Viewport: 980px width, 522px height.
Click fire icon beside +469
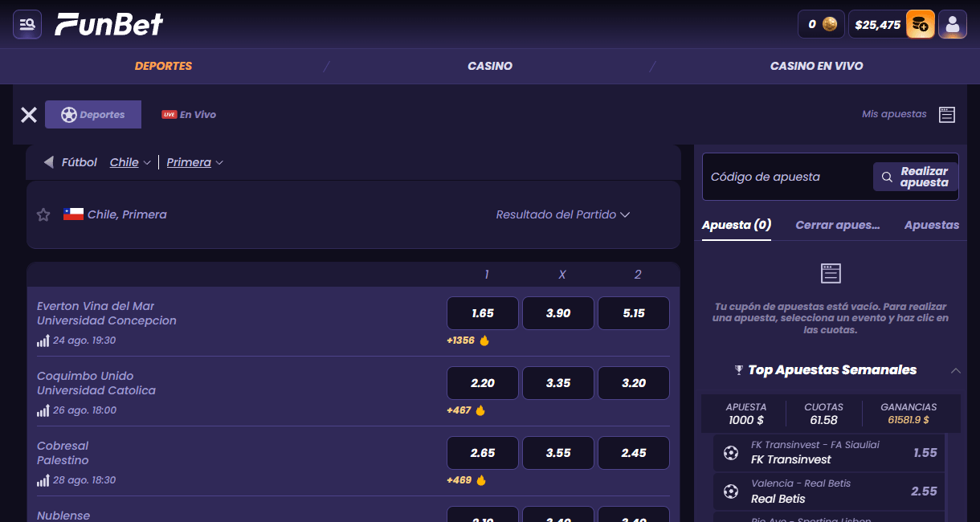(480, 480)
